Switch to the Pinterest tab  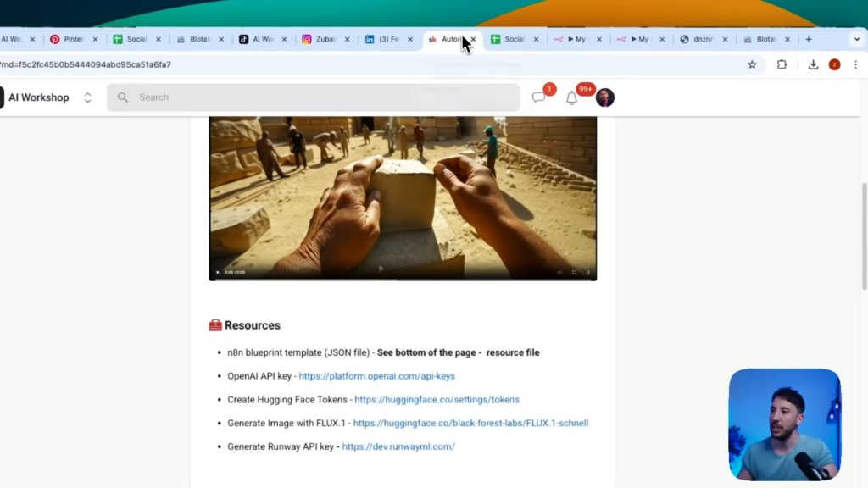click(75, 39)
